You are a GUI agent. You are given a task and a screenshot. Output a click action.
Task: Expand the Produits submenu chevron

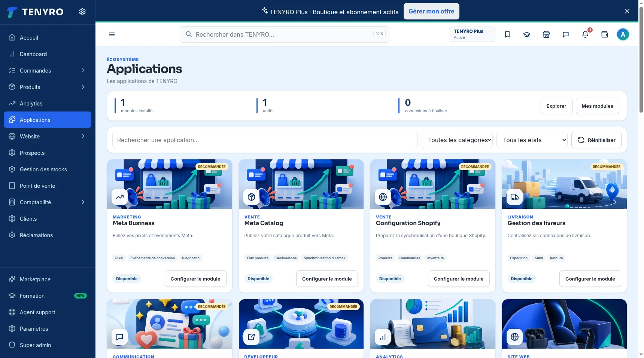click(83, 87)
